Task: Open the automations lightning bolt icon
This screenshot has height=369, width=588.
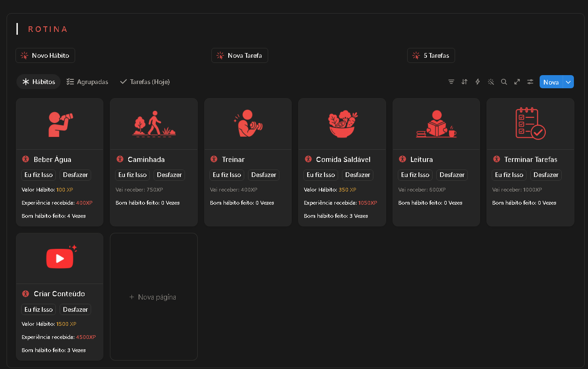Action: point(478,82)
